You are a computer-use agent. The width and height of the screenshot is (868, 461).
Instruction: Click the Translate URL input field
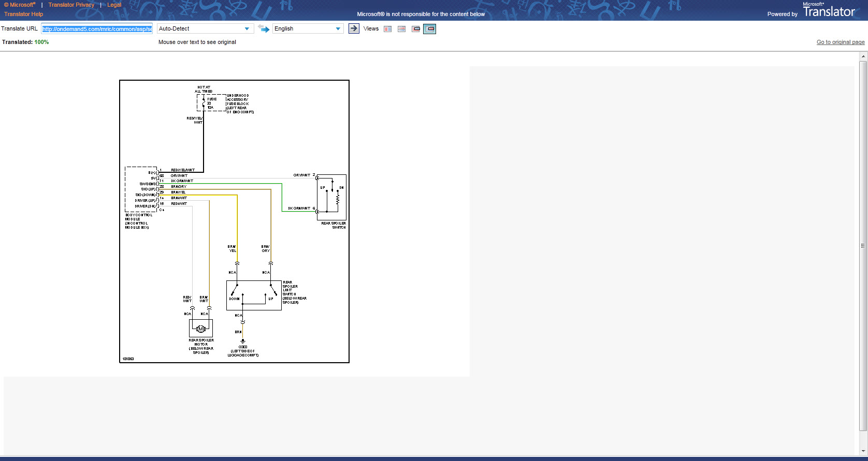(x=97, y=29)
